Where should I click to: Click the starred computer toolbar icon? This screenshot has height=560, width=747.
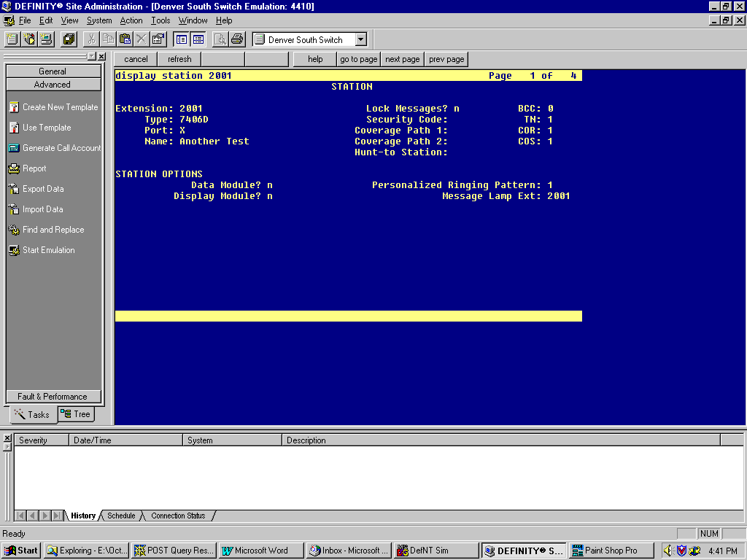coord(46,39)
